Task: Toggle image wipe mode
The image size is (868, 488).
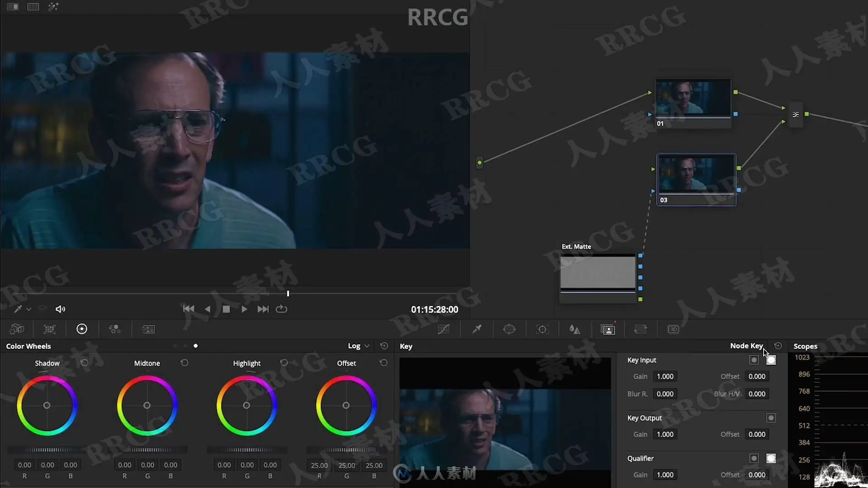Action: pos(13,7)
